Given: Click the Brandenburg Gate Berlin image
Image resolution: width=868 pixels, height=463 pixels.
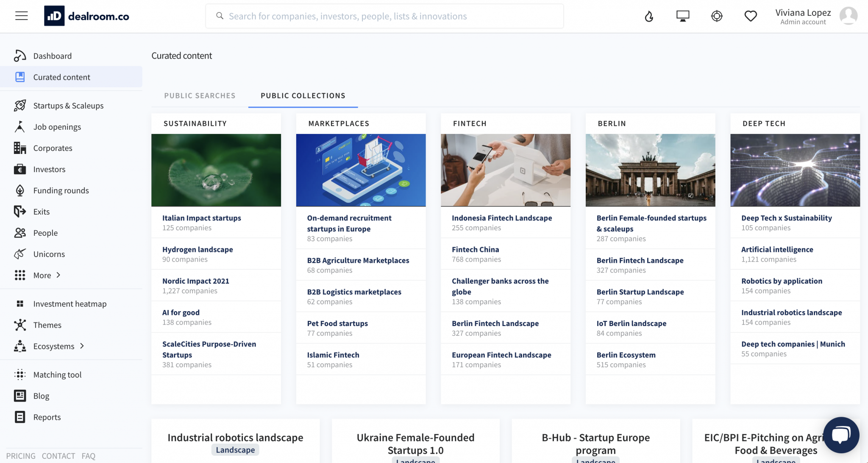Looking at the screenshot, I should [650, 170].
